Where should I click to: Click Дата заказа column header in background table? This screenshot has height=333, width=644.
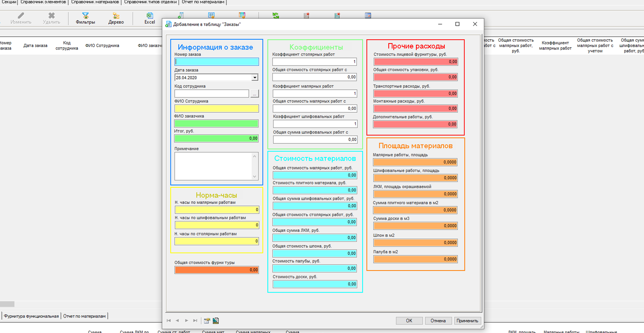tap(35, 45)
